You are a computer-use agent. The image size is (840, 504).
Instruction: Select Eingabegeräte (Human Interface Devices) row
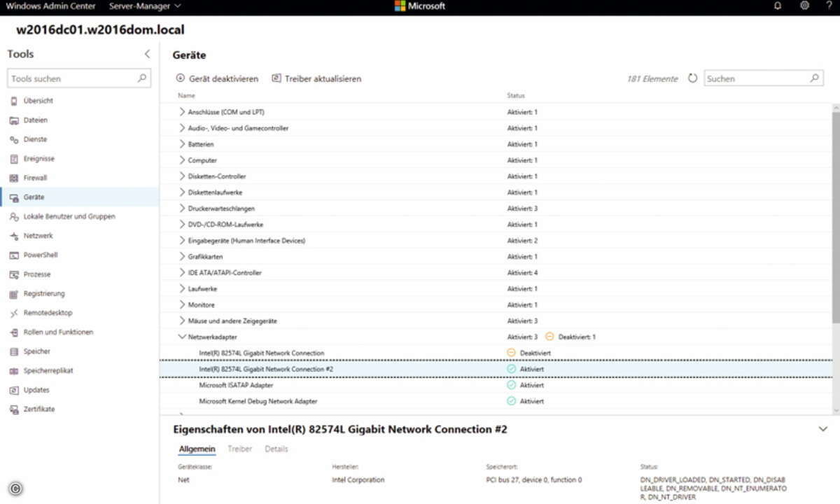pyautogui.click(x=496, y=241)
